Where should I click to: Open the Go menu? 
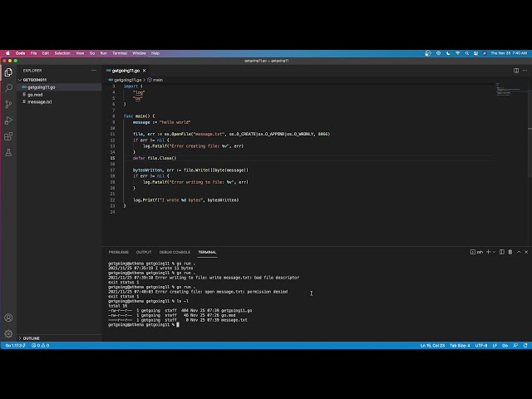pos(92,53)
